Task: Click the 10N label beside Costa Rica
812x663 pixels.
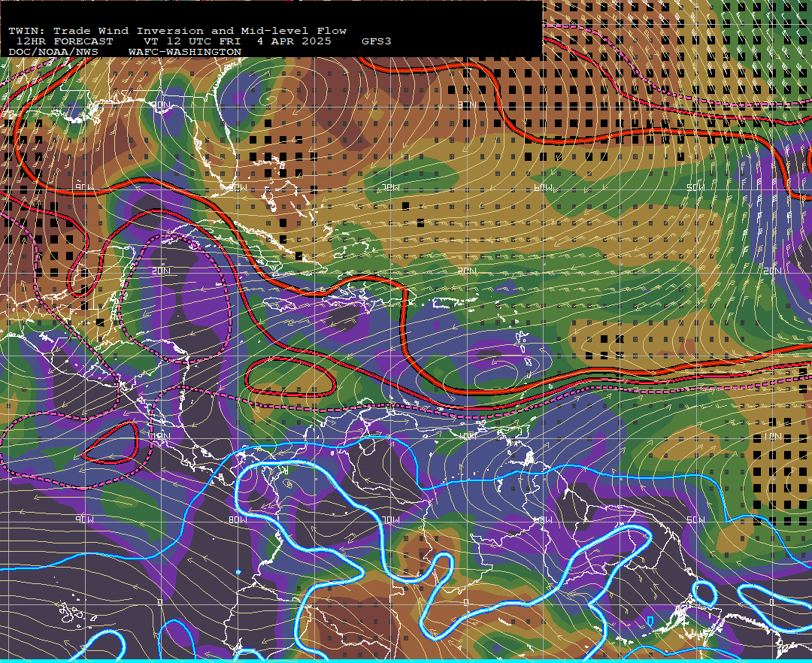Action: (x=161, y=436)
